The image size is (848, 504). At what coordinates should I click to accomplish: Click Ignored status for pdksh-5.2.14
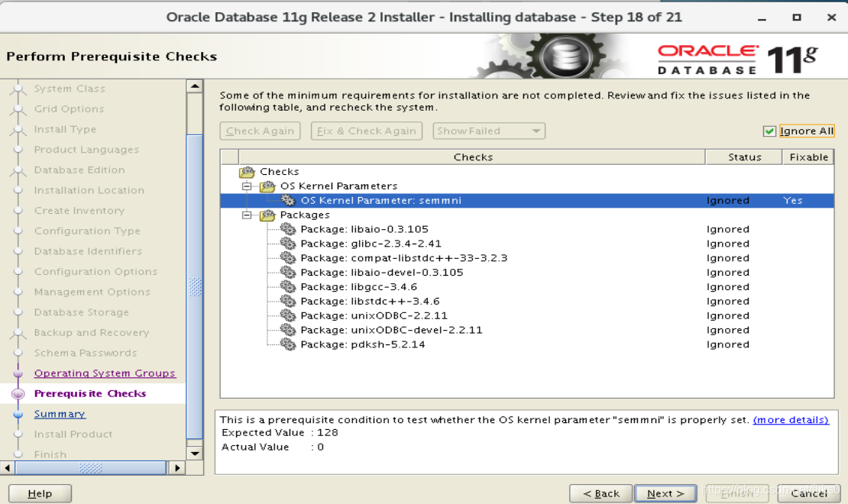pos(728,344)
